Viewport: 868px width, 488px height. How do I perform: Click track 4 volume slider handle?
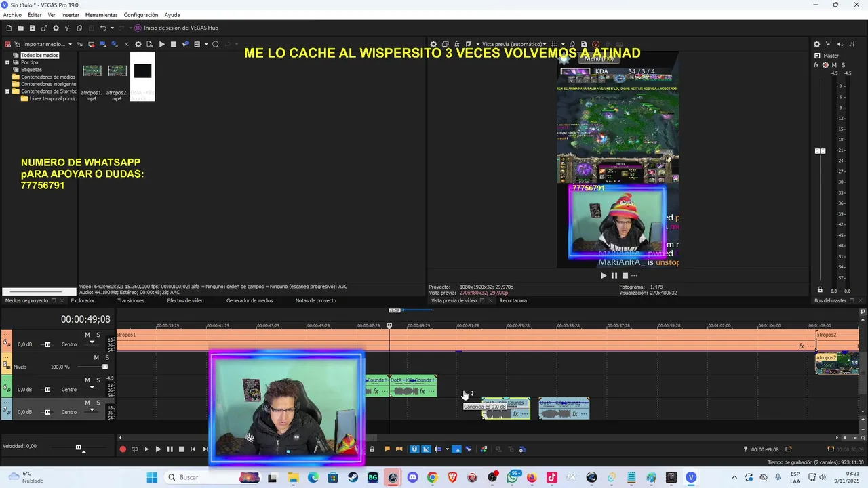(47, 344)
